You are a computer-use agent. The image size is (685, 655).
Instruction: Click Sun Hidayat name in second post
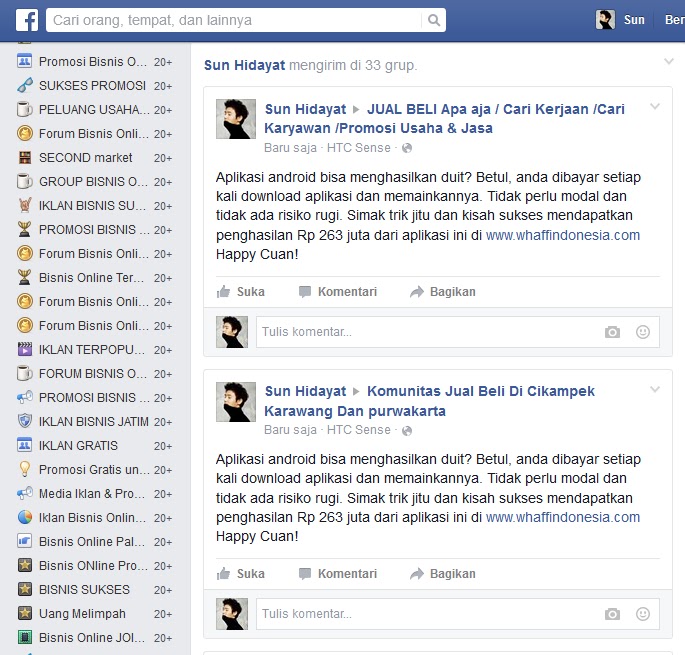click(305, 391)
